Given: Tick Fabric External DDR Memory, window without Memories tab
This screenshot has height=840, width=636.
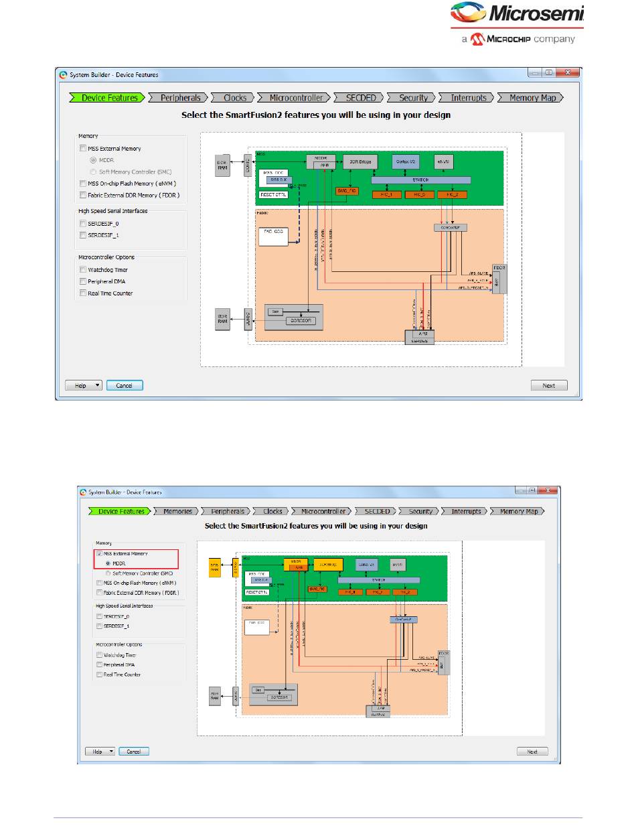Looking at the screenshot, I should [82, 195].
